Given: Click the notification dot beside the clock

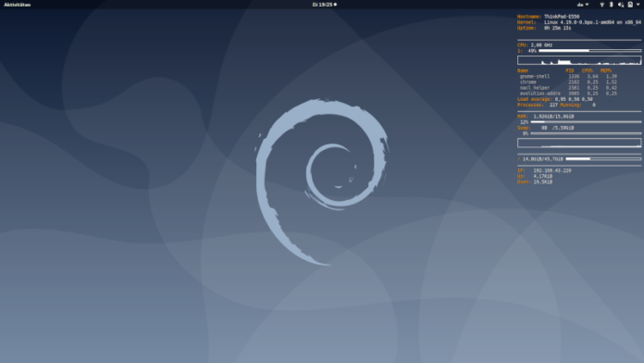Looking at the screenshot, I should [335, 5].
